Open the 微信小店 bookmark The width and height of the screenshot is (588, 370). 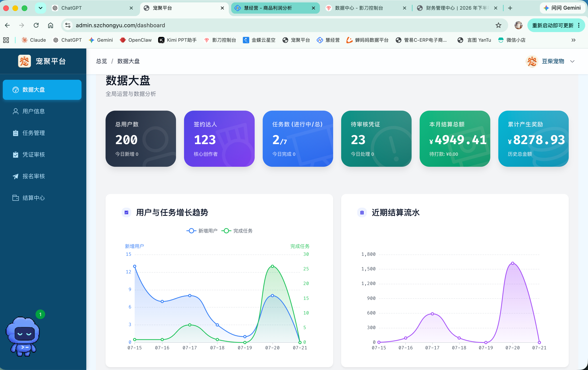pos(512,40)
